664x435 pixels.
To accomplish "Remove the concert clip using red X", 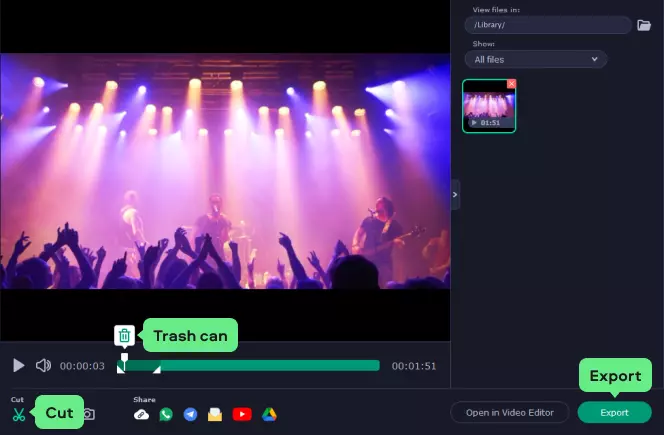I will pyautogui.click(x=511, y=84).
